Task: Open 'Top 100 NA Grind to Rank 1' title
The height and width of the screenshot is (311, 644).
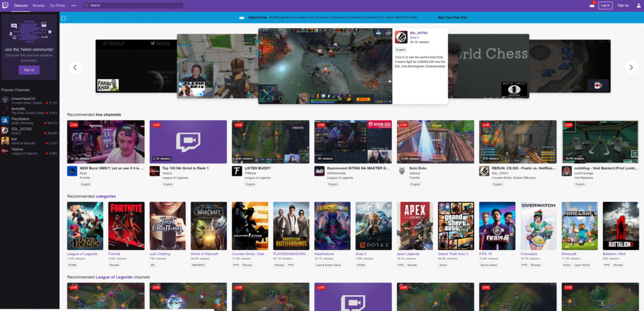Action: 186,168
